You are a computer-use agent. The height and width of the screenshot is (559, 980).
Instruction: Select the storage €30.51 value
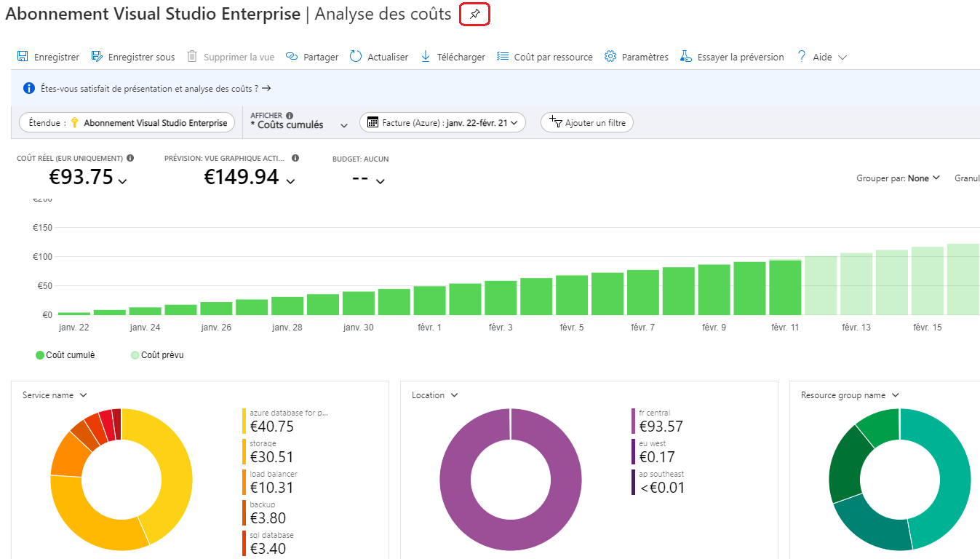tap(272, 458)
